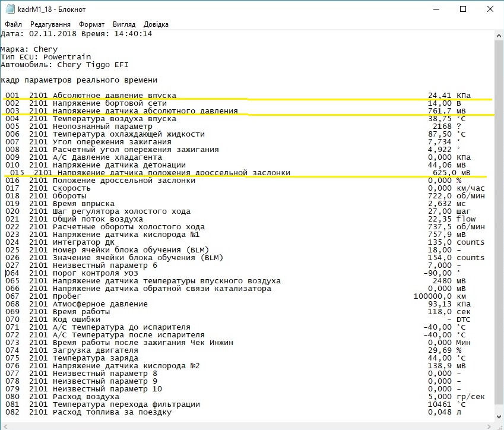Click the horizontal scrollbar right arrow

point(490,426)
